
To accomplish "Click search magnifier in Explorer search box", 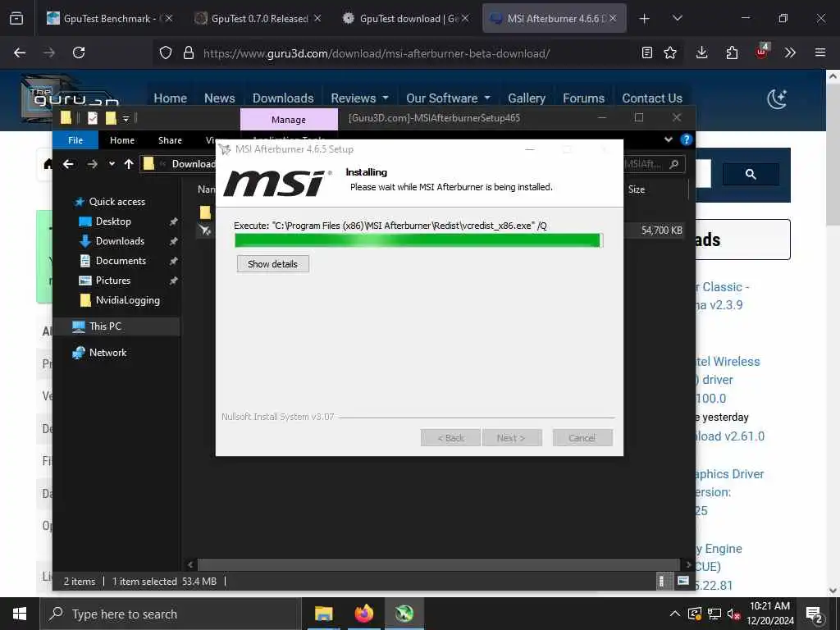I will pos(674,164).
